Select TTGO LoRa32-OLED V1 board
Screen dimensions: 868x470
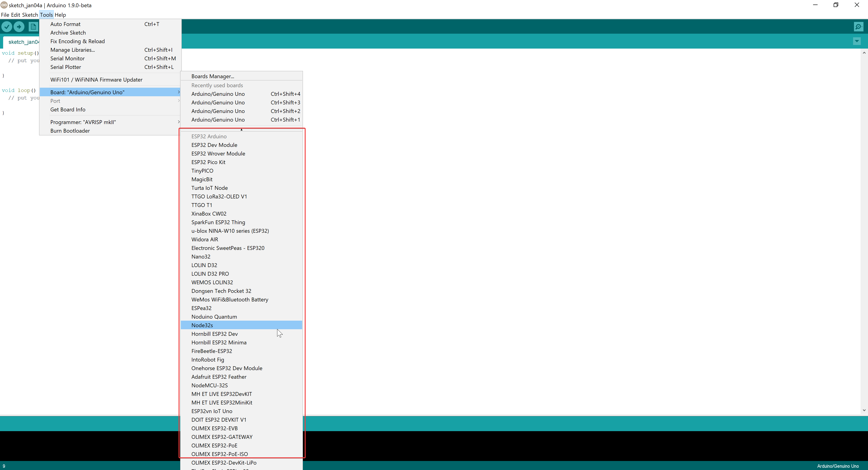pyautogui.click(x=241, y=196)
